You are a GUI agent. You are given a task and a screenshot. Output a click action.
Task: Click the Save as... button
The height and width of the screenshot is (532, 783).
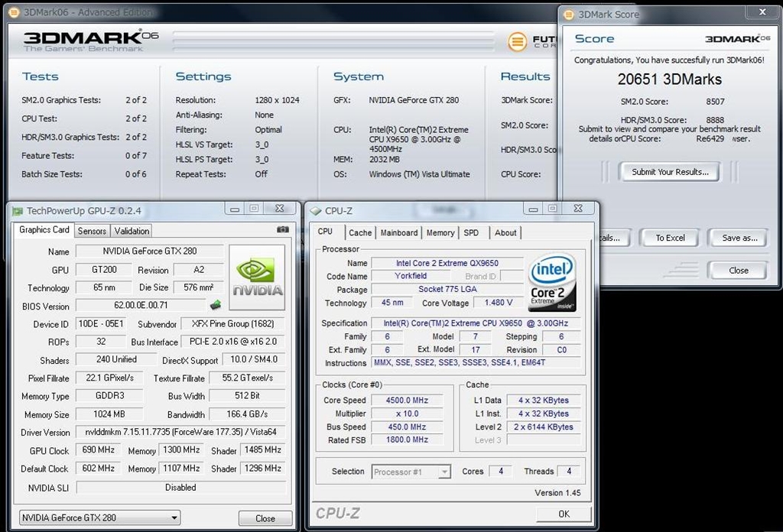[x=739, y=238]
